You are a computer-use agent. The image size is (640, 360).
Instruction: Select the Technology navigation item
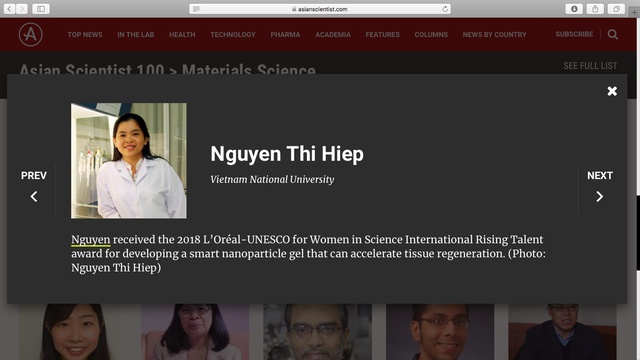coord(233,35)
